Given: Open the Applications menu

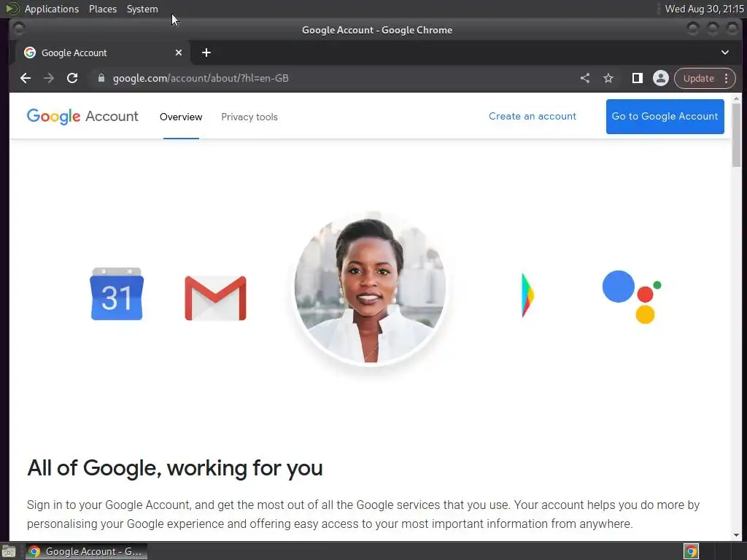Looking at the screenshot, I should [52, 9].
